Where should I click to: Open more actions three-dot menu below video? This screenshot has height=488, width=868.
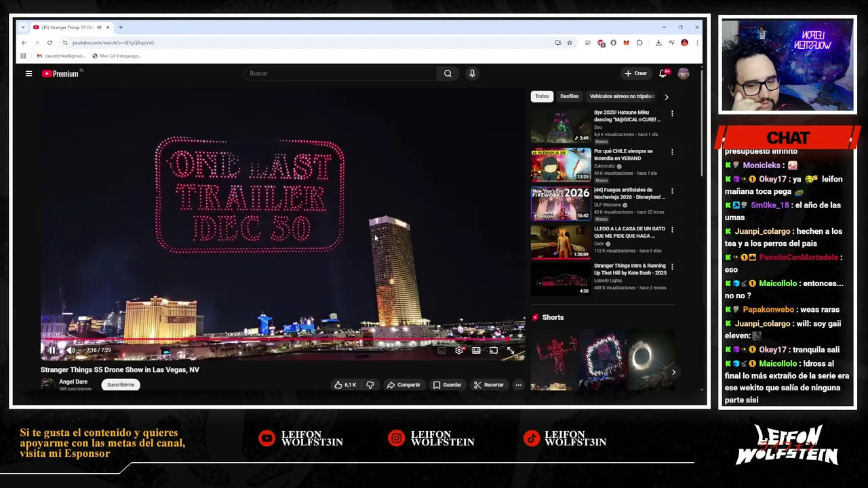(518, 385)
